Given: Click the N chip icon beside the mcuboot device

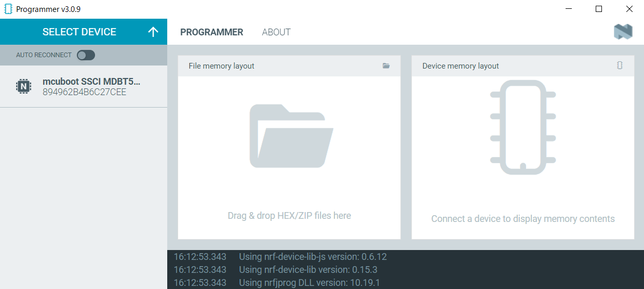Looking at the screenshot, I should click(x=23, y=86).
